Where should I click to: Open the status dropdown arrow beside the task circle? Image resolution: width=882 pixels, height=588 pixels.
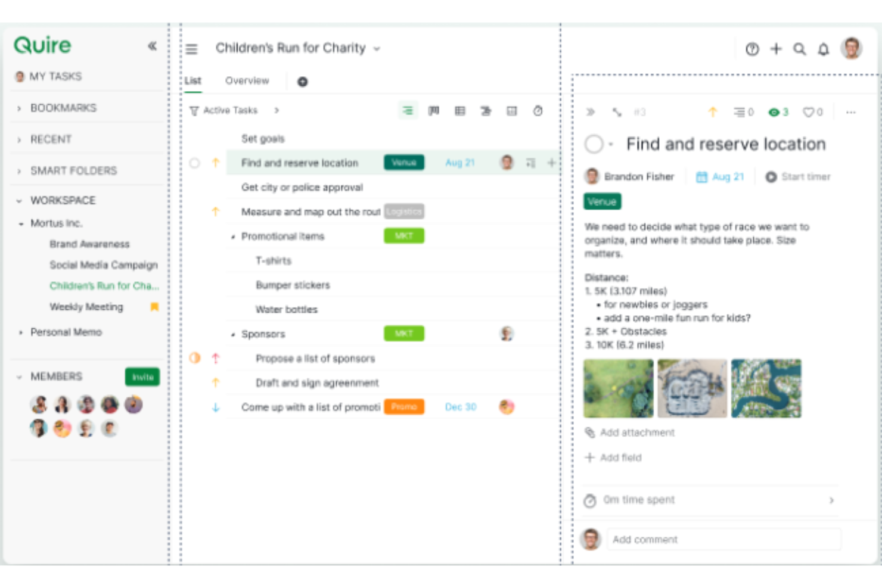pos(611,145)
